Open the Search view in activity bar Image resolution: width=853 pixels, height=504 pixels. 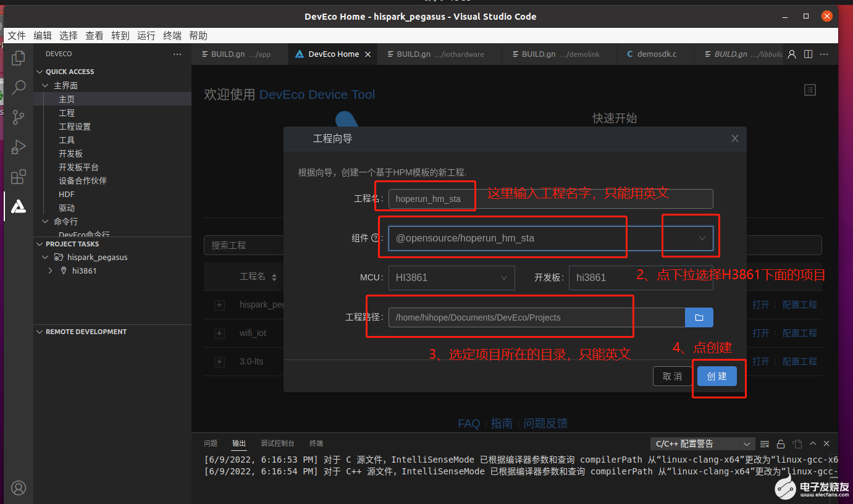[19, 87]
